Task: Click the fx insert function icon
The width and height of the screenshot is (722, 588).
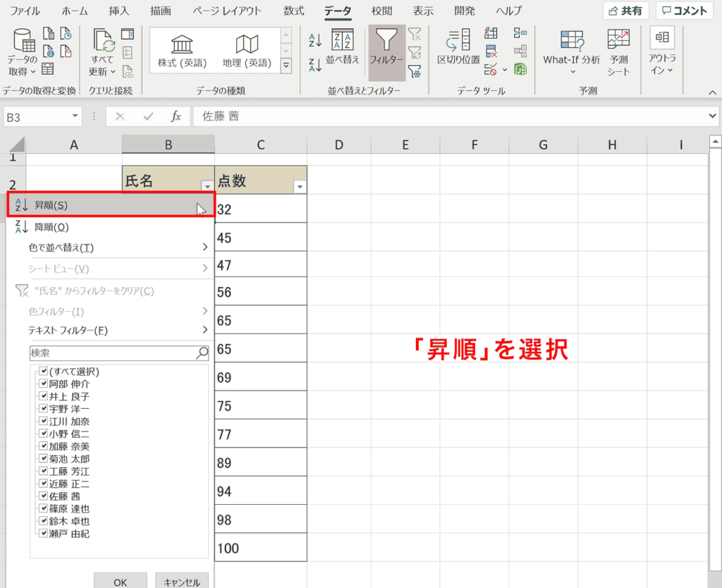Action: point(176,116)
